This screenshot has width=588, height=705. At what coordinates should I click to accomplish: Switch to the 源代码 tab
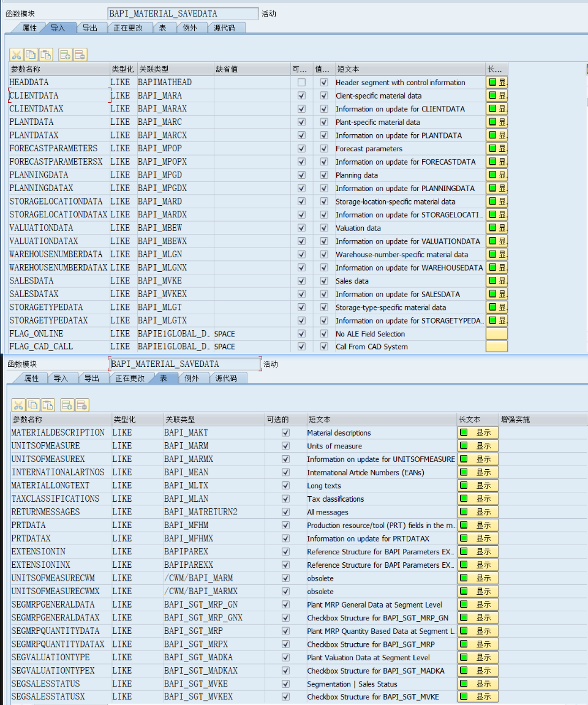[225, 27]
